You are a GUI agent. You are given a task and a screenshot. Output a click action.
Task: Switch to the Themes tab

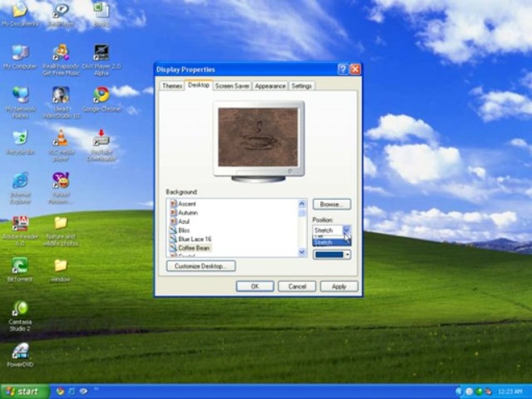pos(172,86)
